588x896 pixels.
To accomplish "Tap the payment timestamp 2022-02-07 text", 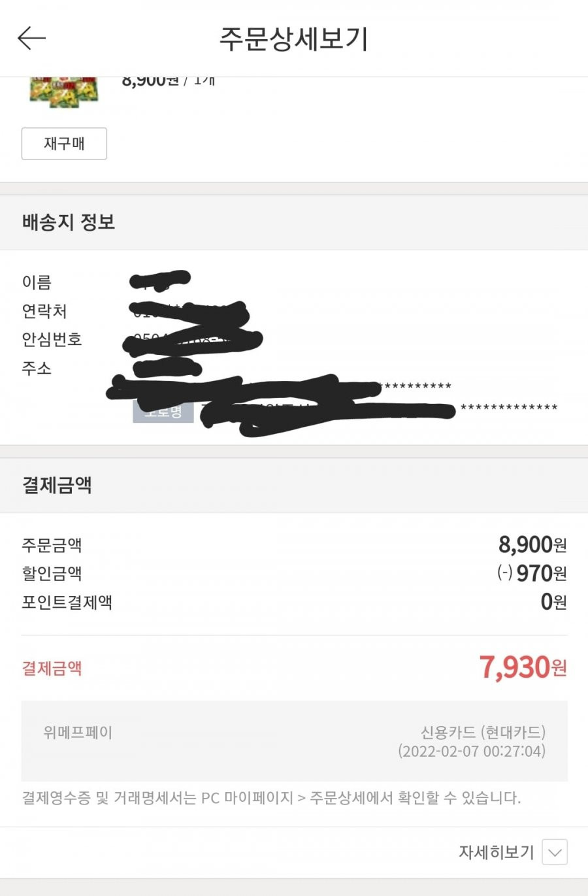I will 472,751.
